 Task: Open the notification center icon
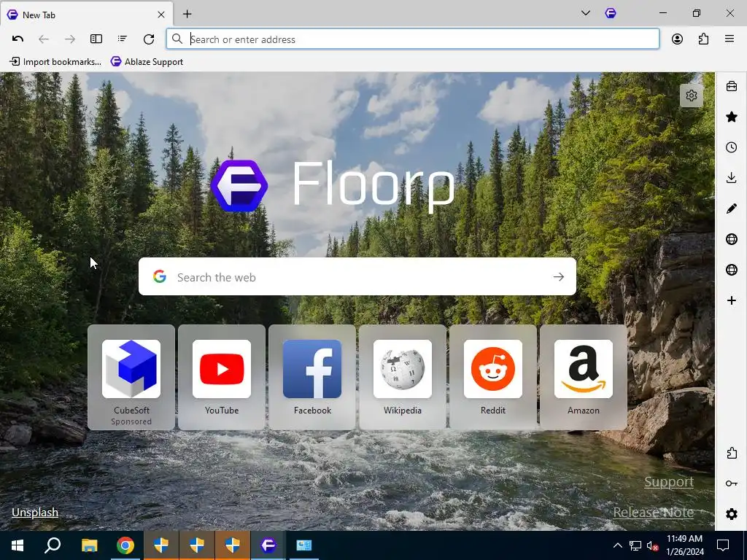723,545
